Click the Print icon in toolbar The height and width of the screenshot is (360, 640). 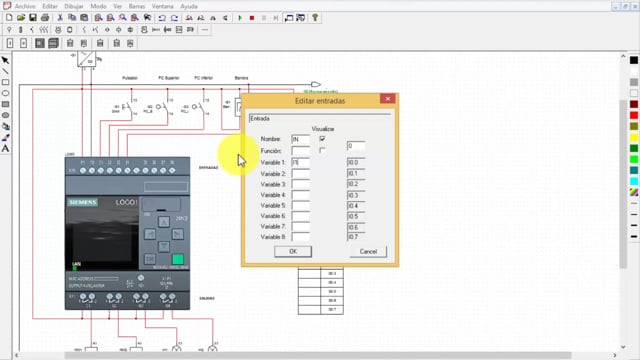coord(45,18)
